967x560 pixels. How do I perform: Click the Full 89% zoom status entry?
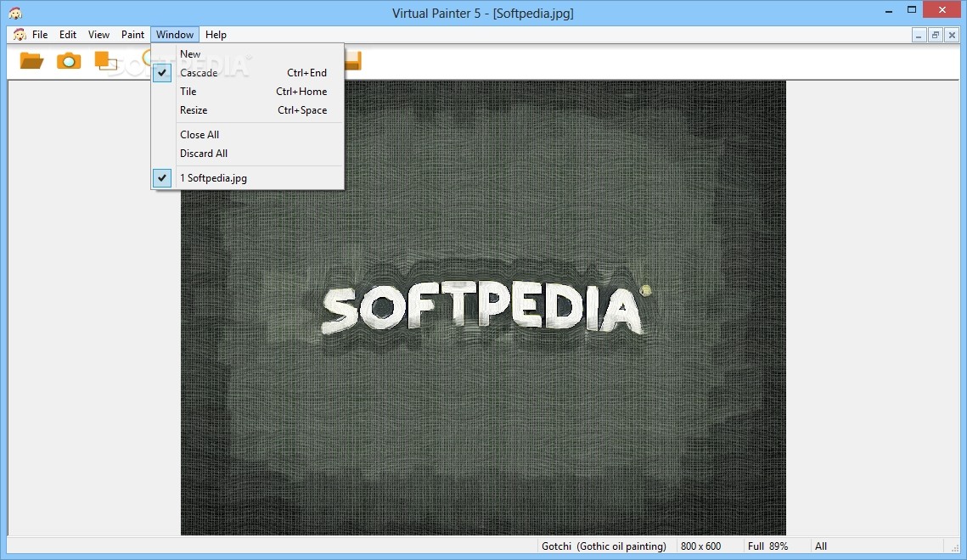(x=767, y=546)
